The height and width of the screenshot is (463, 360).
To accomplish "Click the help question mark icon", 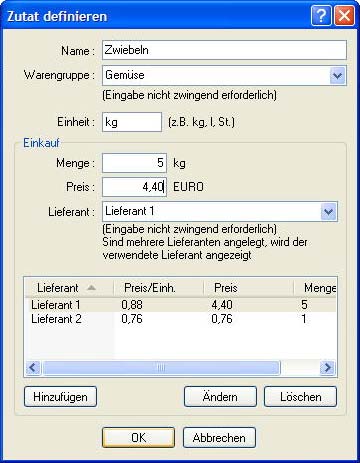I will (321, 15).
